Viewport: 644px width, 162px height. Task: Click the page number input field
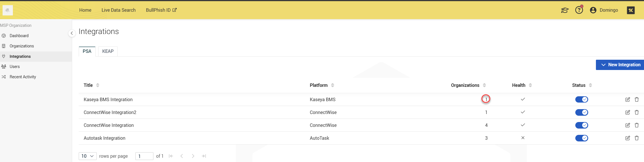144,156
